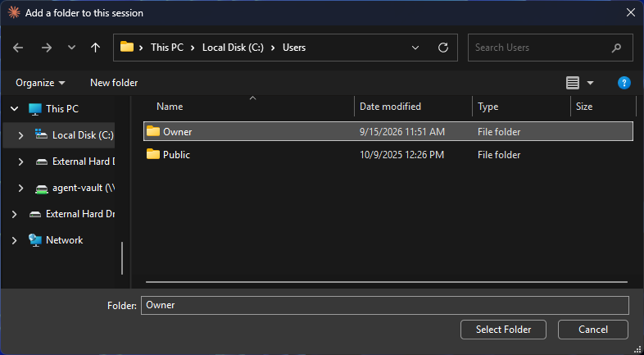Viewport: 644px width, 355px height.
Task: Click date 10/9/2025 12:26 PM
Action: click(401, 155)
